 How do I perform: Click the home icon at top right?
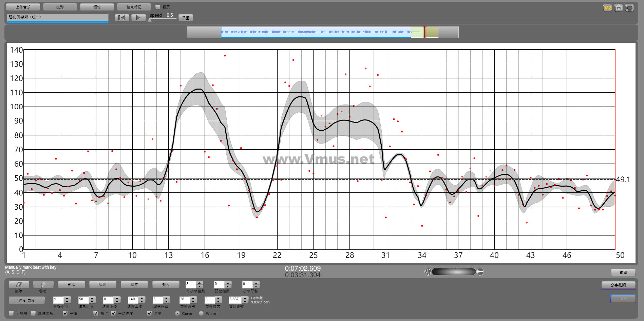click(619, 7)
